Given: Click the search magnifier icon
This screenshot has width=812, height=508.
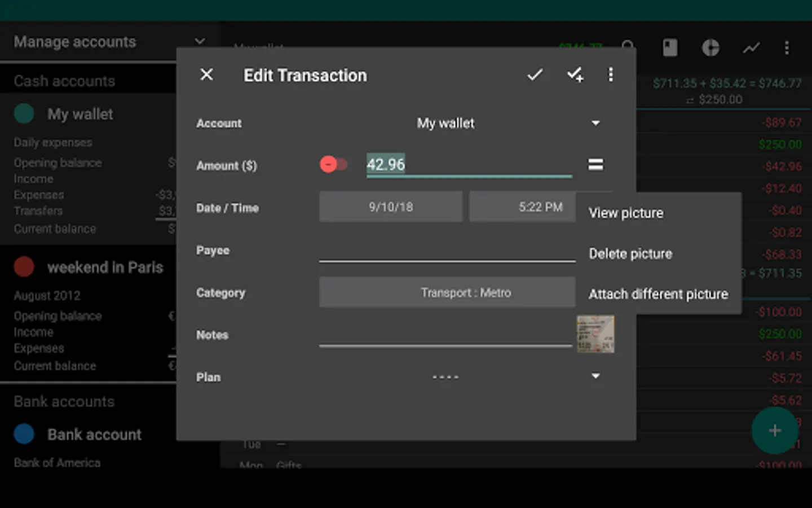Looking at the screenshot, I should 628,47.
